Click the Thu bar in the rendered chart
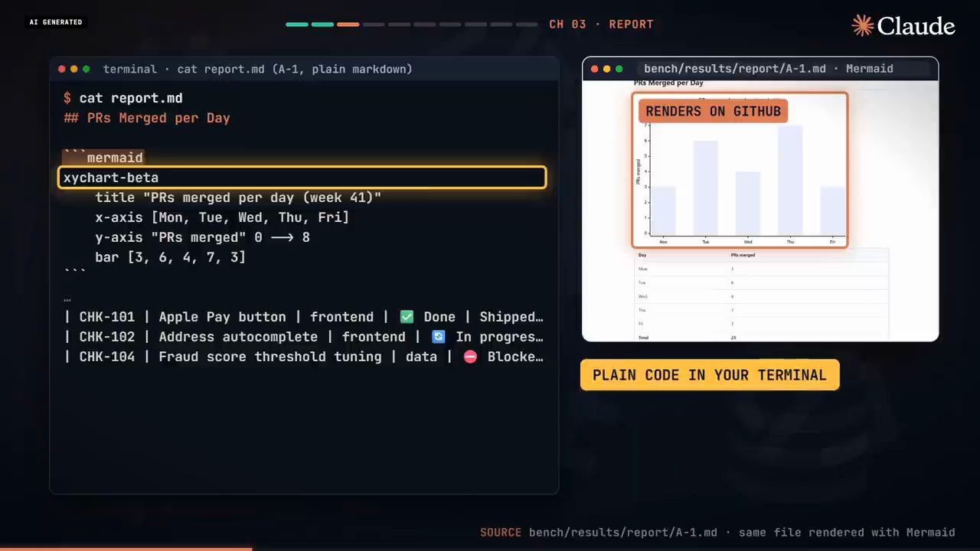The width and height of the screenshot is (980, 551). (x=790, y=181)
